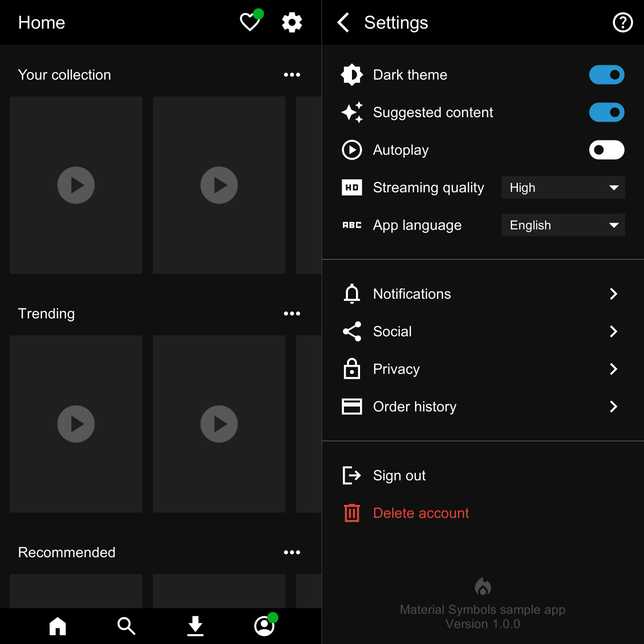Open the Your collection more options menu

click(292, 75)
